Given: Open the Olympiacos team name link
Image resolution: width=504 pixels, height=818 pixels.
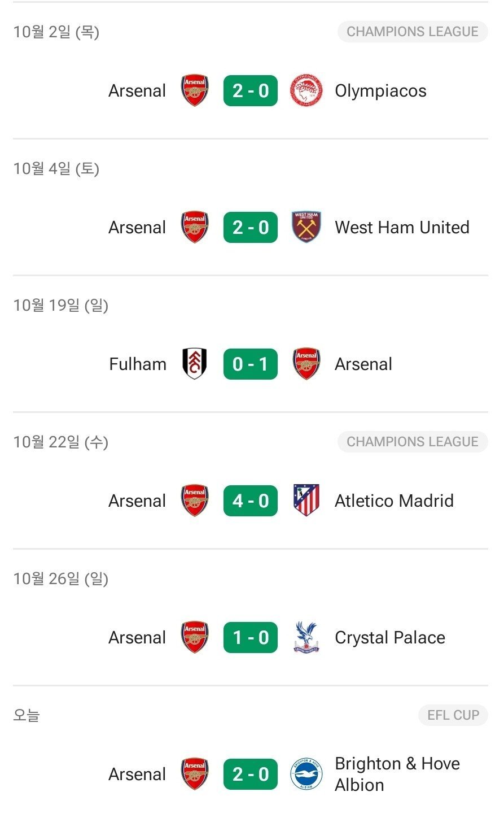Looking at the screenshot, I should [380, 91].
